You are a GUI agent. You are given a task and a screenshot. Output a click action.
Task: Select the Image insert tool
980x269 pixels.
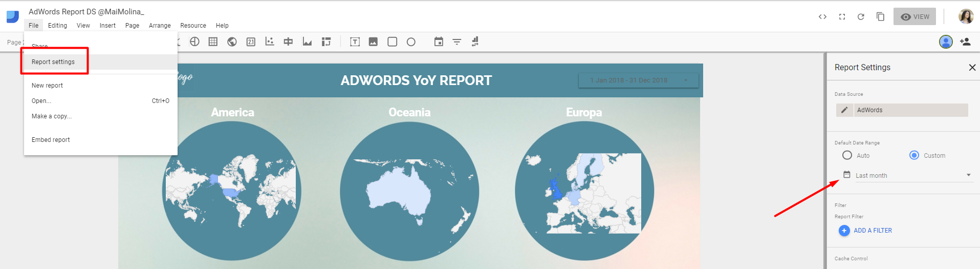(x=373, y=42)
